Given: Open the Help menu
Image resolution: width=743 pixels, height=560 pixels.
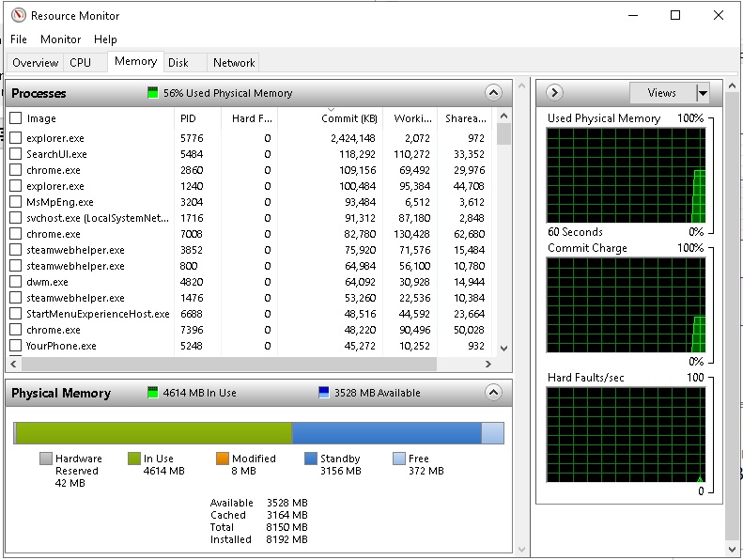Looking at the screenshot, I should click(105, 39).
